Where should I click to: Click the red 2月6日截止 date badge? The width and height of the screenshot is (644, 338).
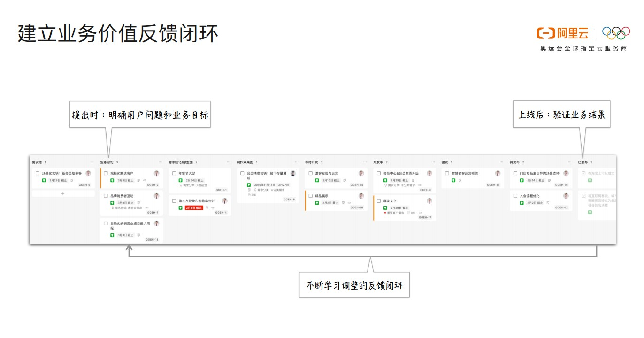coord(194,208)
